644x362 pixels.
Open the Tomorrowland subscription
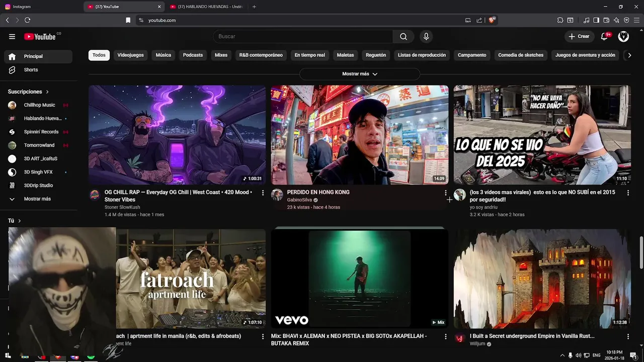(x=38, y=145)
